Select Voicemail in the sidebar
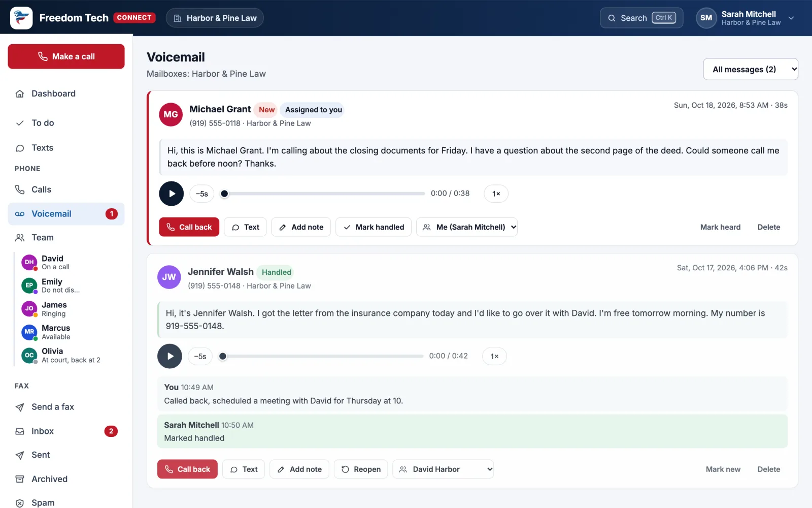Screen dimensions: 812x508 66,214
